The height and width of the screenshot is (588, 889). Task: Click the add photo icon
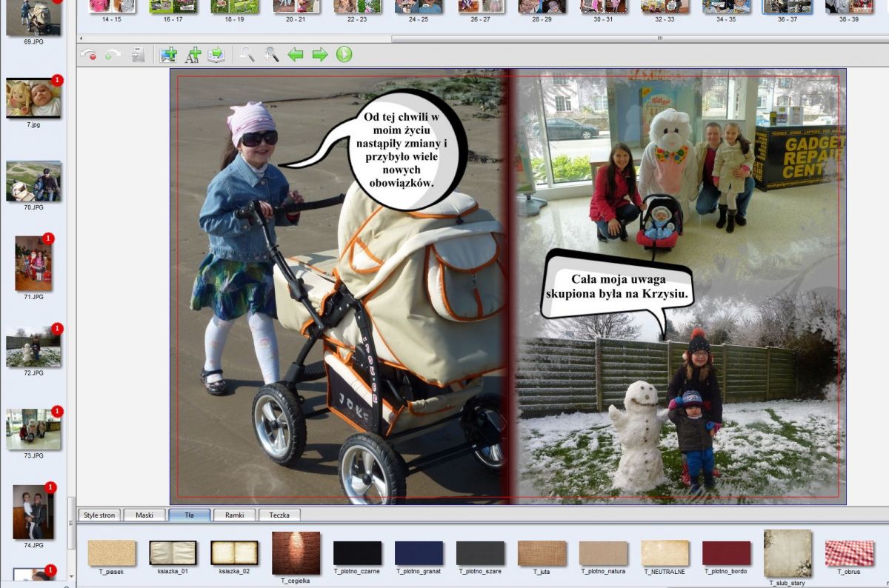tap(168, 54)
